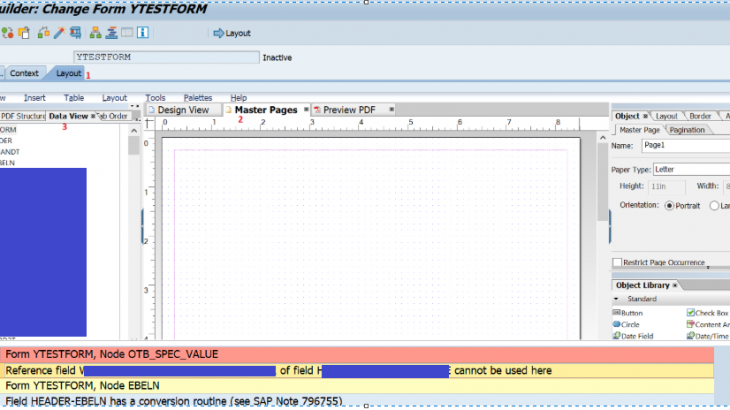This screenshot has width=730, height=410.
Task: Click the gray layout-window toolbar icon
Action: [127, 33]
